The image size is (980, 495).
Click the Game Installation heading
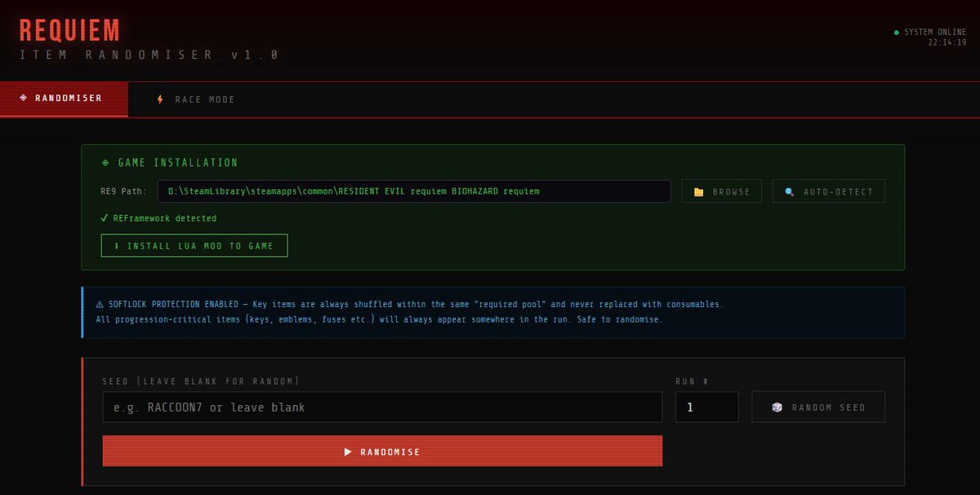pos(178,163)
